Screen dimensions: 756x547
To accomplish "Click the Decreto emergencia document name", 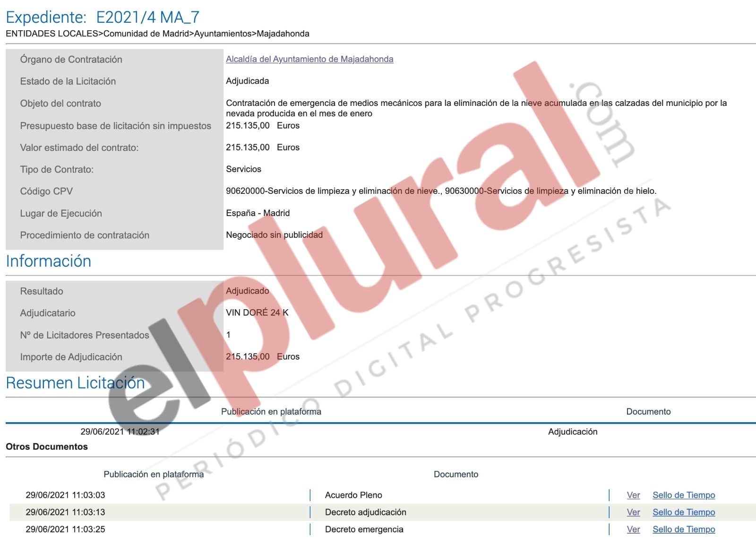I will pyautogui.click(x=364, y=529).
